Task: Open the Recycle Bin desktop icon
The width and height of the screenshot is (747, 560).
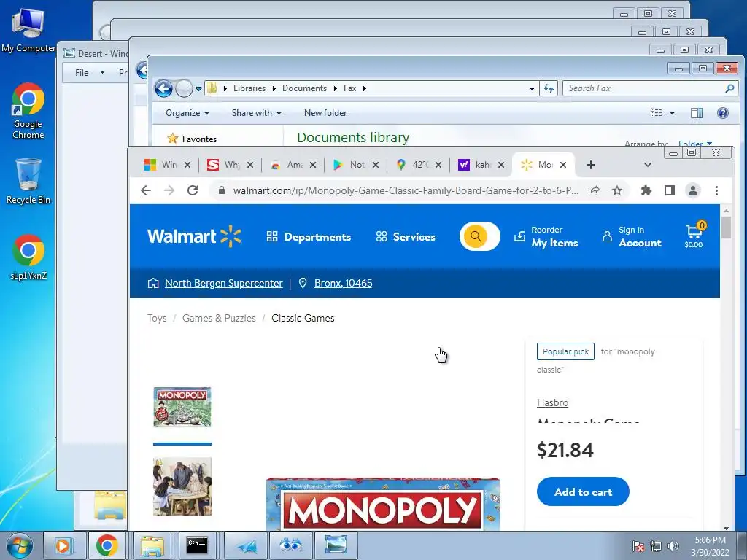Action: point(28,182)
